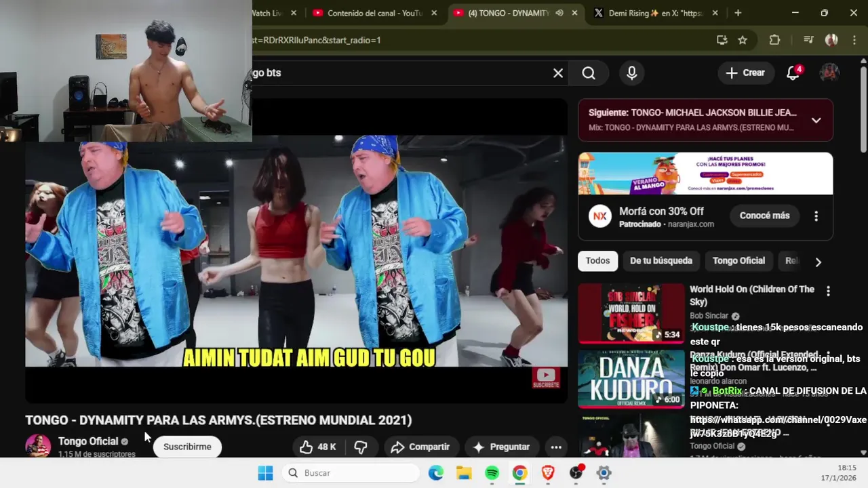Open the Chrome extensions puzzle icon
868x488 pixels.
[774, 40]
